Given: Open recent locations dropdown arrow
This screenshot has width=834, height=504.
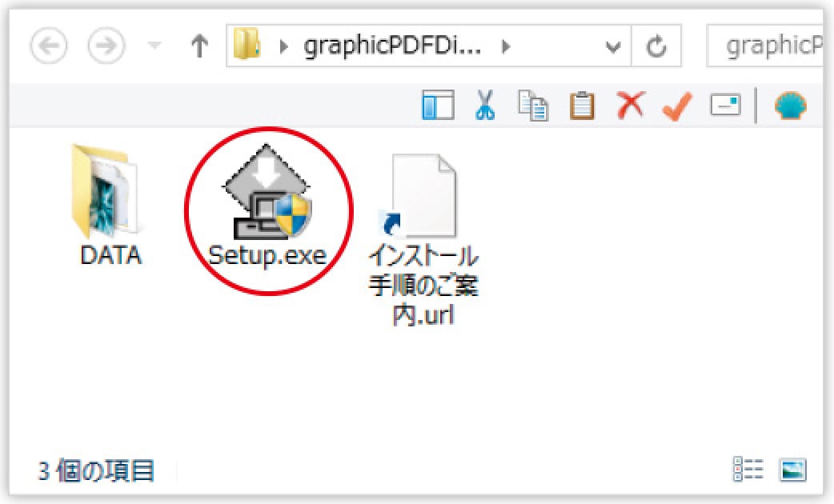Looking at the screenshot, I should pyautogui.click(x=155, y=47).
